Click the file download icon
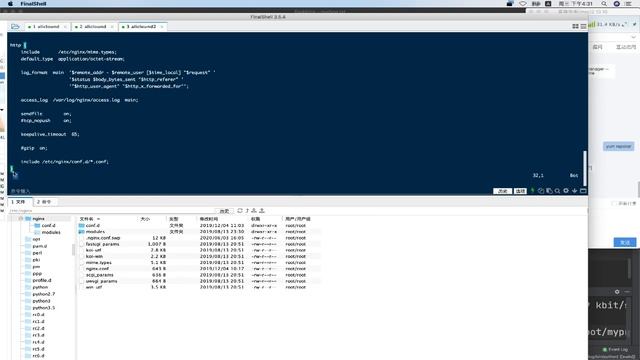Viewport: 640px width, 360px height. (x=254, y=211)
